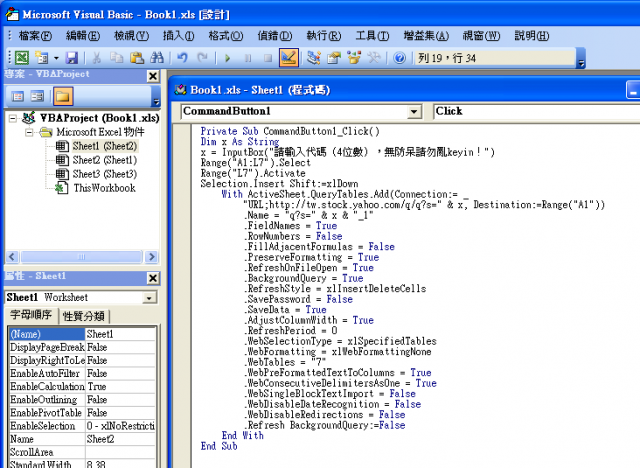Viewport: 640px width, 468px height.
Task: Click the Undo arrow icon
Action: 182,58
